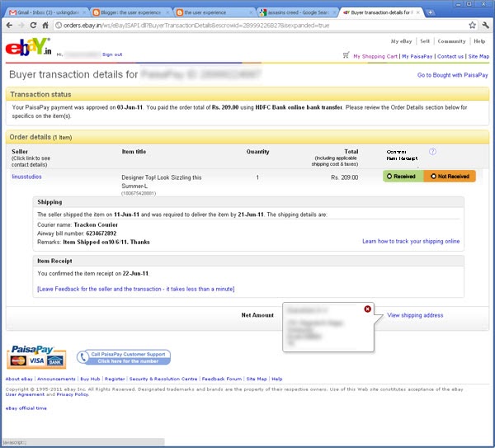
Task: Go back using the browser back arrow
Action: (x=9, y=26)
